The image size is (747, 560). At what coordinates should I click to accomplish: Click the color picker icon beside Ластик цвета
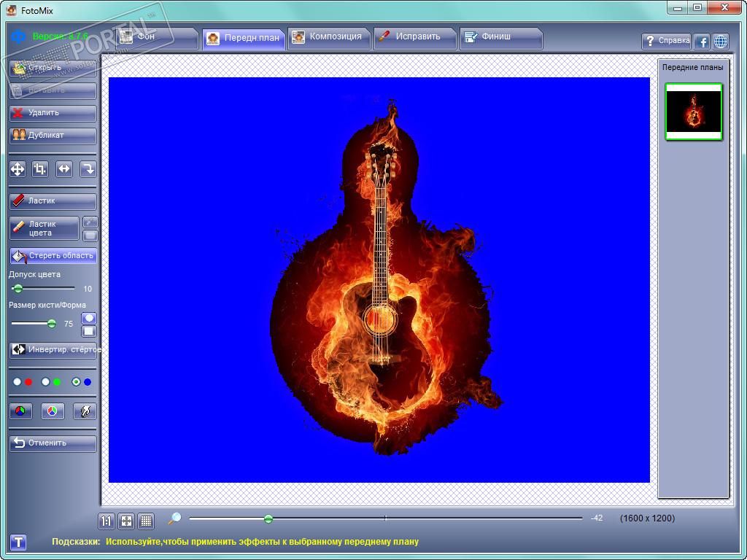pos(90,222)
